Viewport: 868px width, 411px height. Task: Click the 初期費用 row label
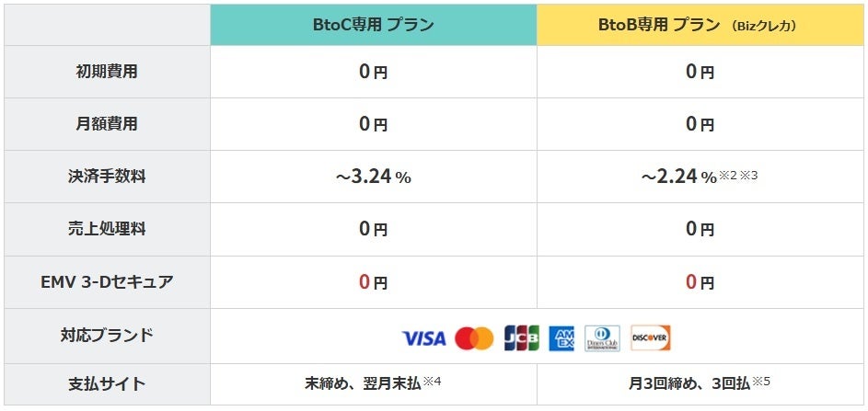(x=107, y=72)
